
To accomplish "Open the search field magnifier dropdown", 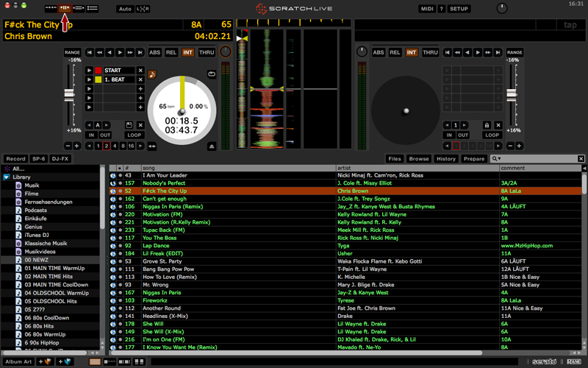I will click(x=498, y=158).
